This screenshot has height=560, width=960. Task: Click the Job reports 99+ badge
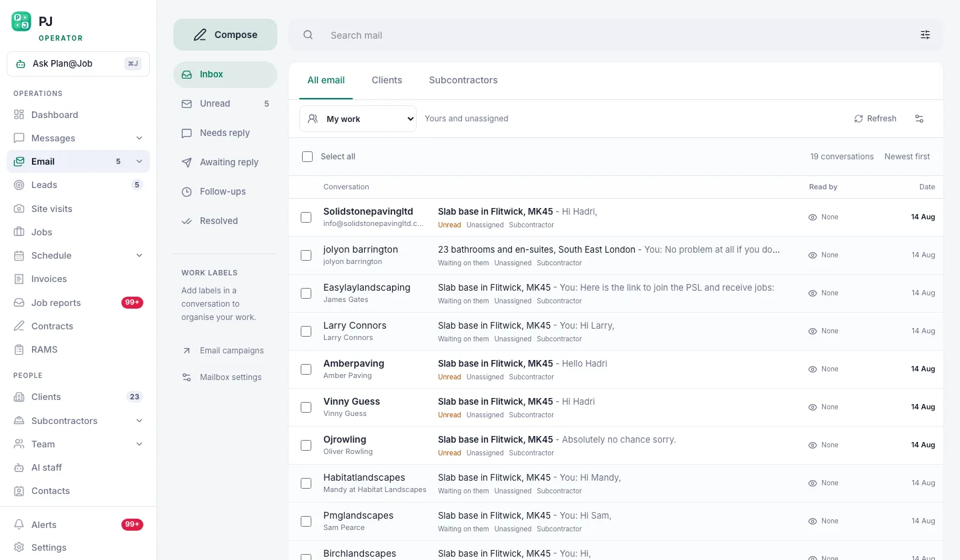132,303
